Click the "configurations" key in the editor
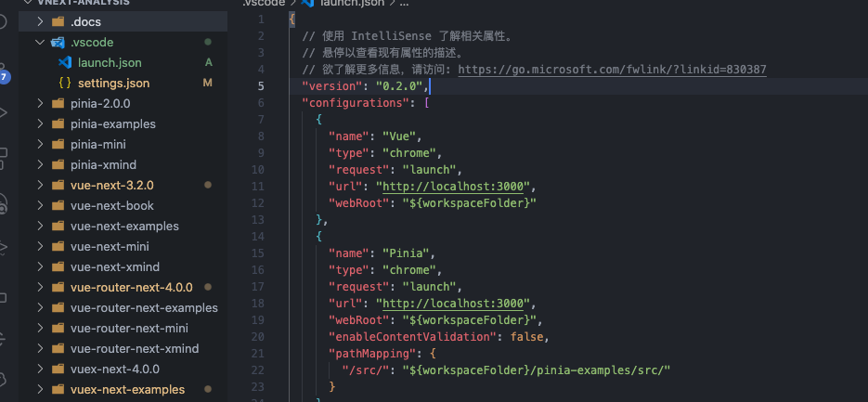This screenshot has width=868, height=402. [x=357, y=103]
